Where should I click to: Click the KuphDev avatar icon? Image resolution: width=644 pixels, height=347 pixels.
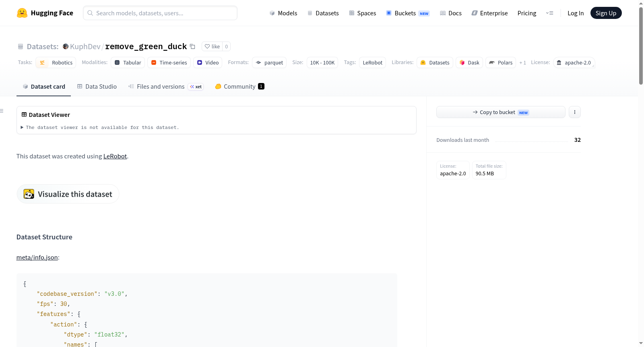[x=66, y=46]
